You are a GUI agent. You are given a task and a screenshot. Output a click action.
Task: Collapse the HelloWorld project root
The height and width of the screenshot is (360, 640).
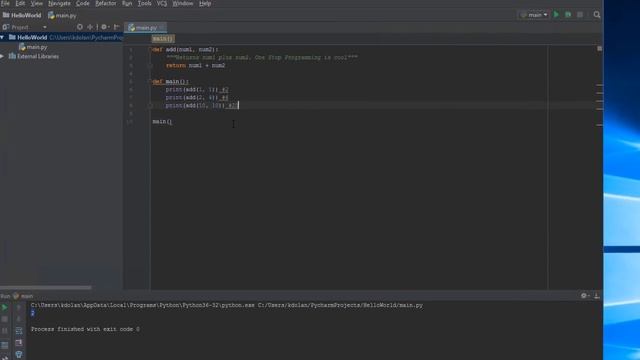(2, 38)
